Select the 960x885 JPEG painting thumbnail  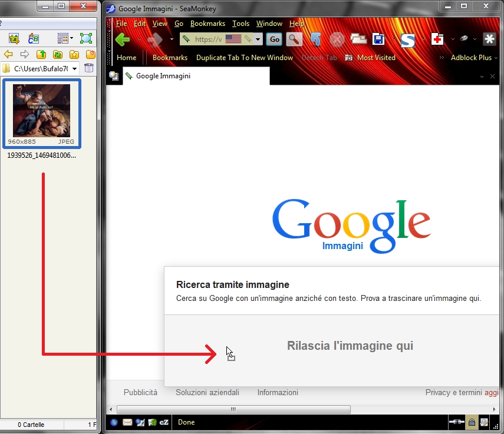coord(42,114)
